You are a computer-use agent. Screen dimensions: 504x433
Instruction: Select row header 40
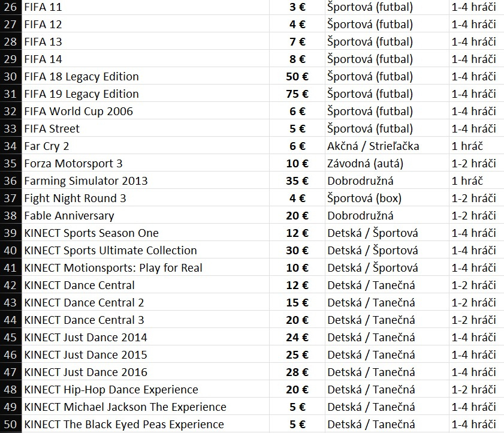[10, 251]
